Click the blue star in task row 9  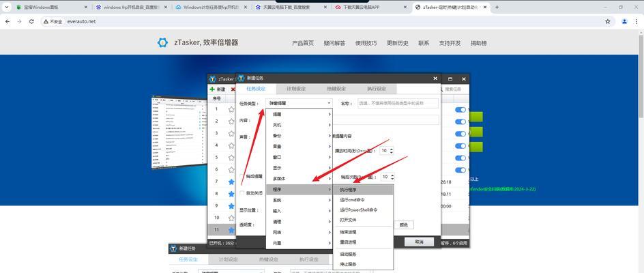pyautogui.click(x=231, y=205)
